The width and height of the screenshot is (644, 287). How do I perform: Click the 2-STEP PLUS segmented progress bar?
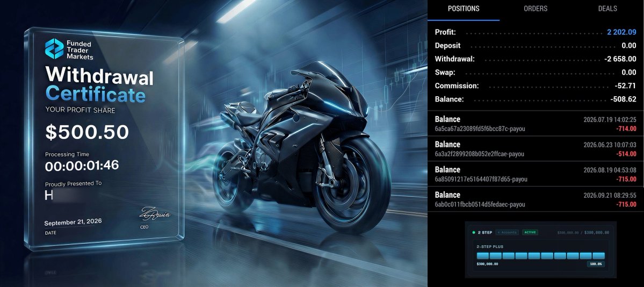(541, 256)
